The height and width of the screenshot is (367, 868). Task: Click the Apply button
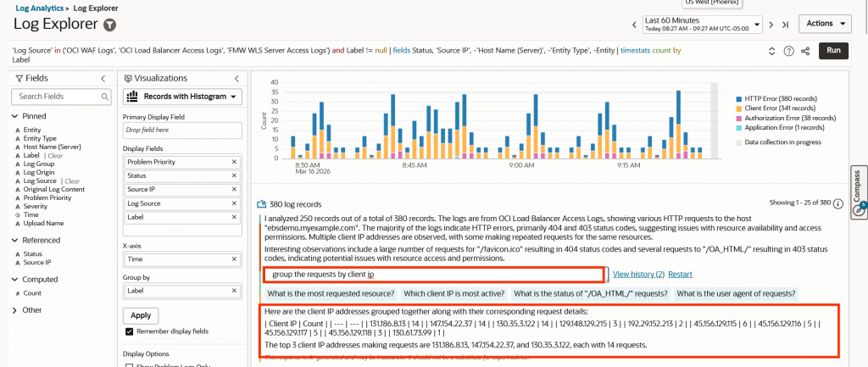pyautogui.click(x=141, y=315)
